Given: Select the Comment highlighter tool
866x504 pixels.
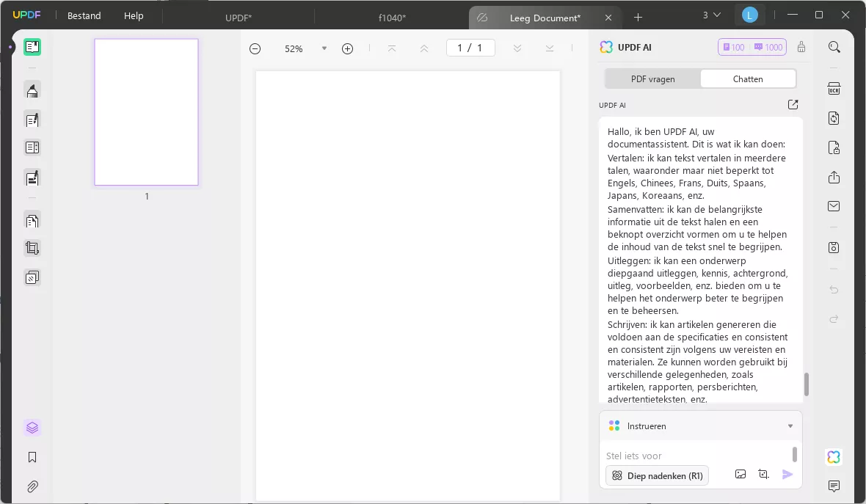Looking at the screenshot, I should (32, 90).
